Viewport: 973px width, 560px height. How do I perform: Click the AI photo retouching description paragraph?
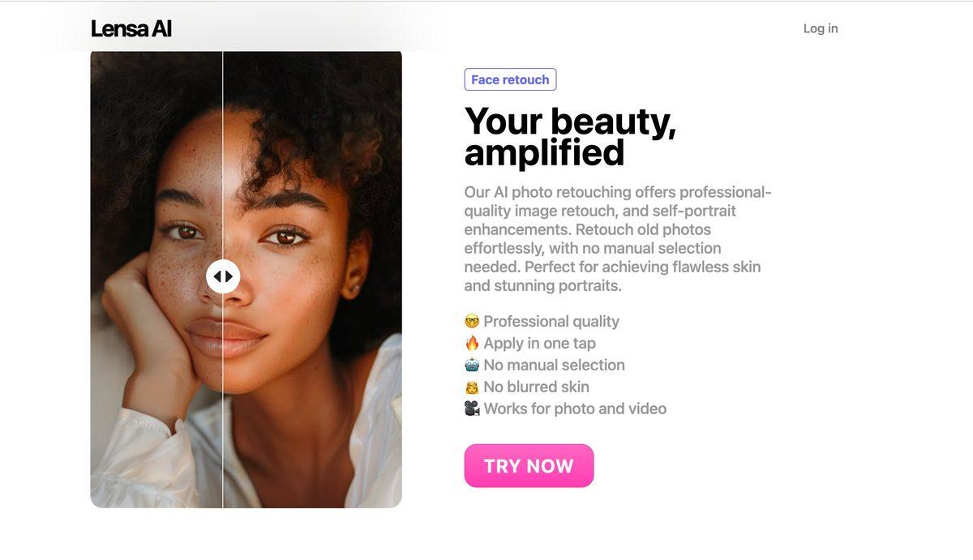(x=616, y=237)
